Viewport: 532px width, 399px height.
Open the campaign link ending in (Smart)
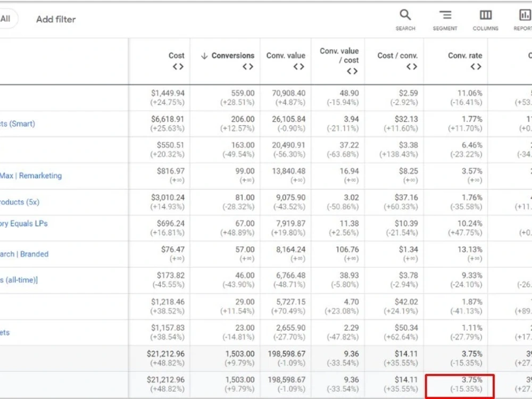[18, 124]
